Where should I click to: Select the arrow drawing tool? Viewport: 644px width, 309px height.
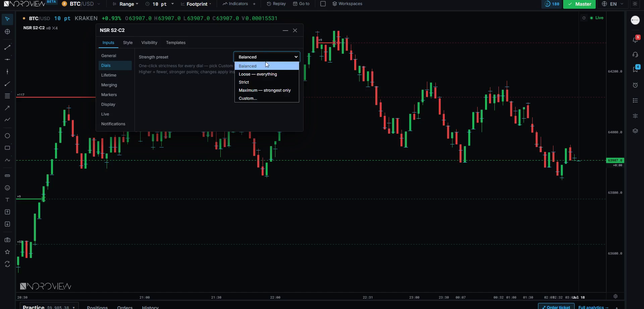7,108
